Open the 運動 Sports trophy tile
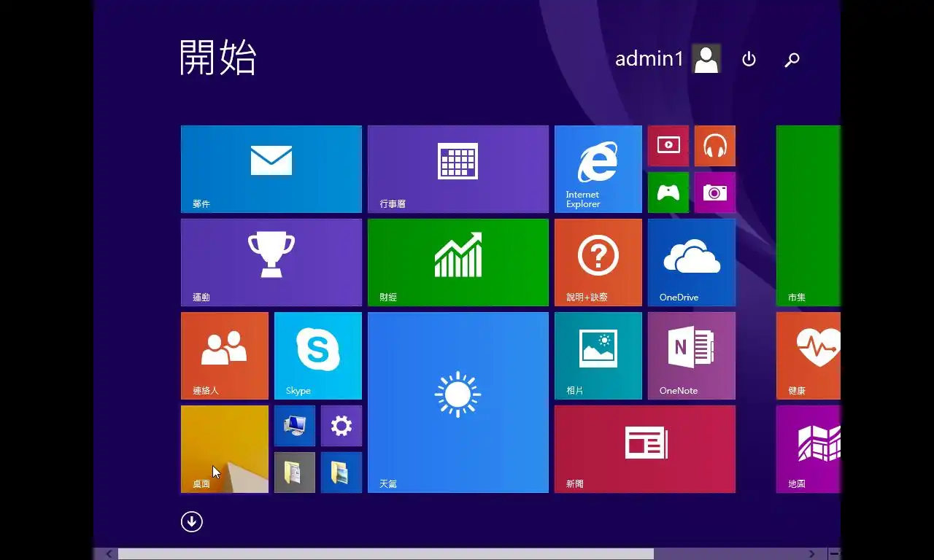This screenshot has height=560, width=934. click(271, 262)
